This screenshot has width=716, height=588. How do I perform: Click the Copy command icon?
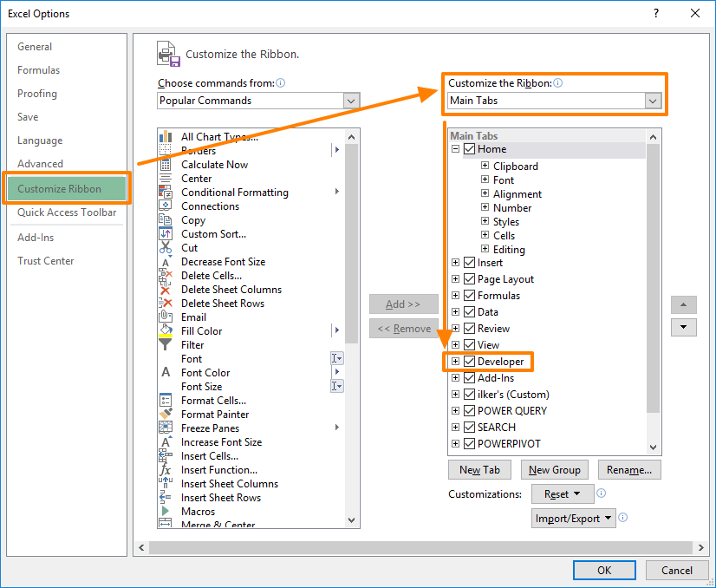[x=166, y=219]
